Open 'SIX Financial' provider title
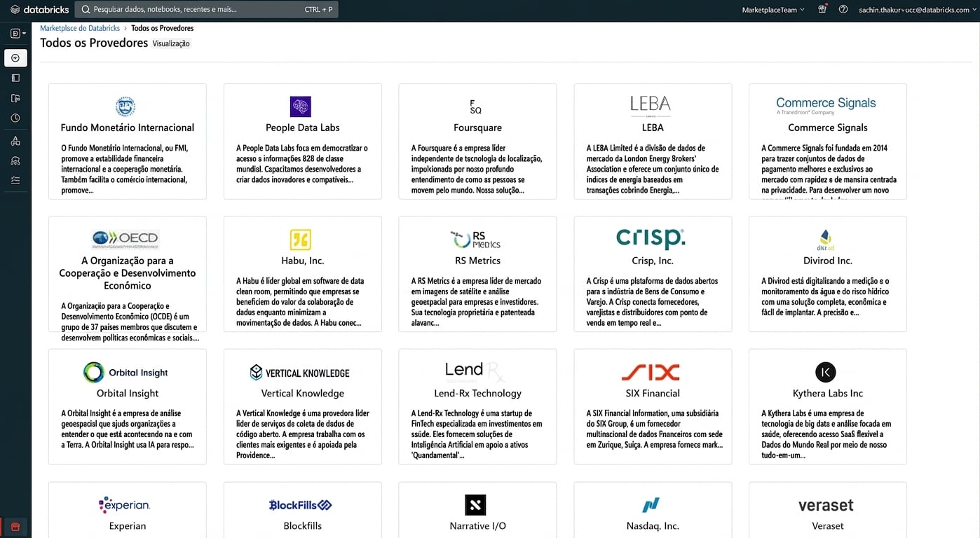 click(653, 393)
